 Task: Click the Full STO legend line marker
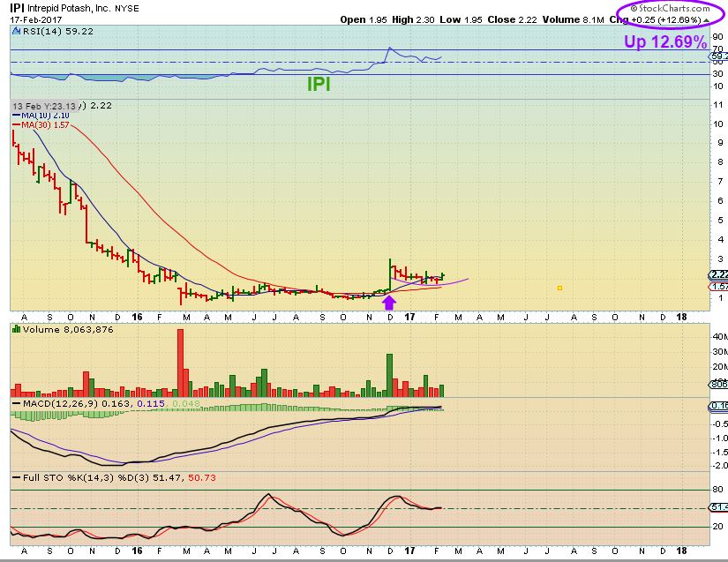click(17, 477)
